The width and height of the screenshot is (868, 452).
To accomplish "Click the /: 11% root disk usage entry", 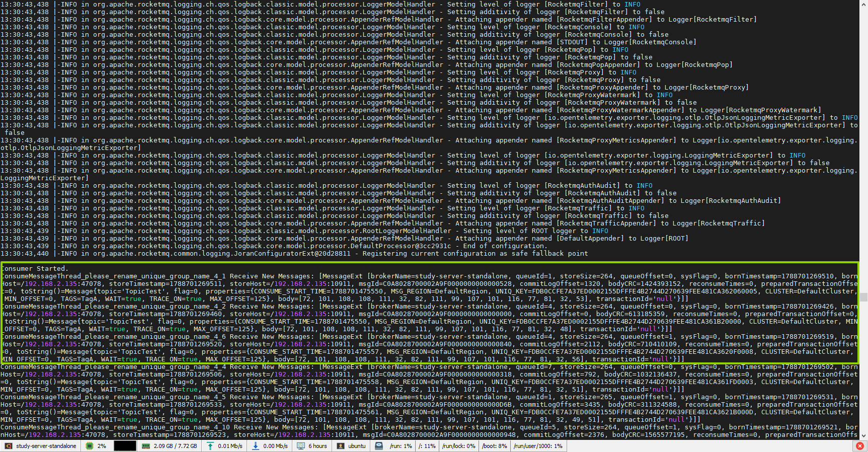I will [x=427, y=446].
